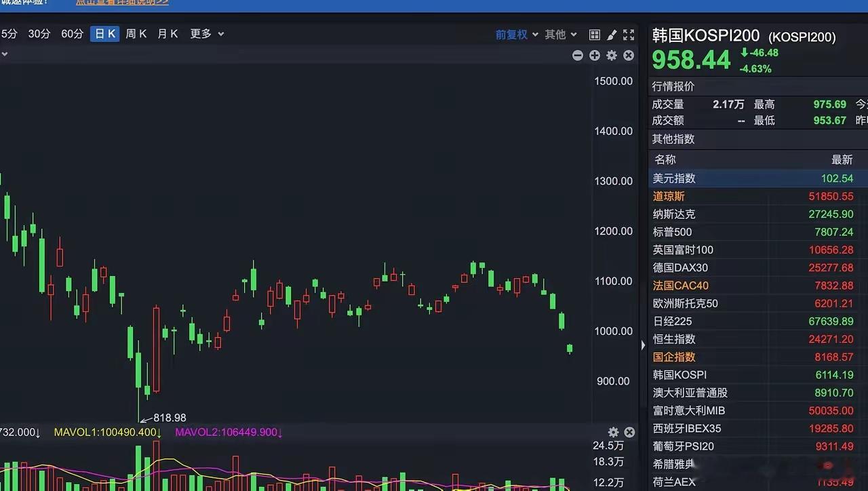The width and height of the screenshot is (868, 491).
Task: Select the 月K monthly chart tab
Action: click(x=167, y=34)
